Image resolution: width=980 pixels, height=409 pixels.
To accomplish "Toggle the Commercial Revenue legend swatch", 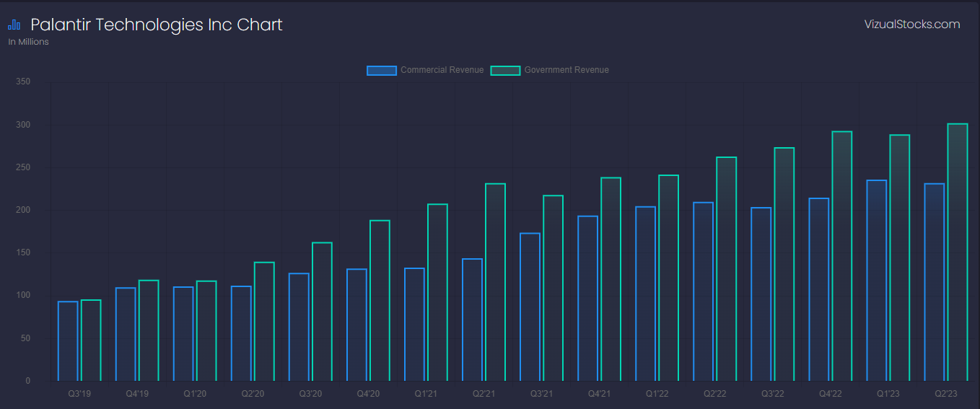I will tap(382, 70).
